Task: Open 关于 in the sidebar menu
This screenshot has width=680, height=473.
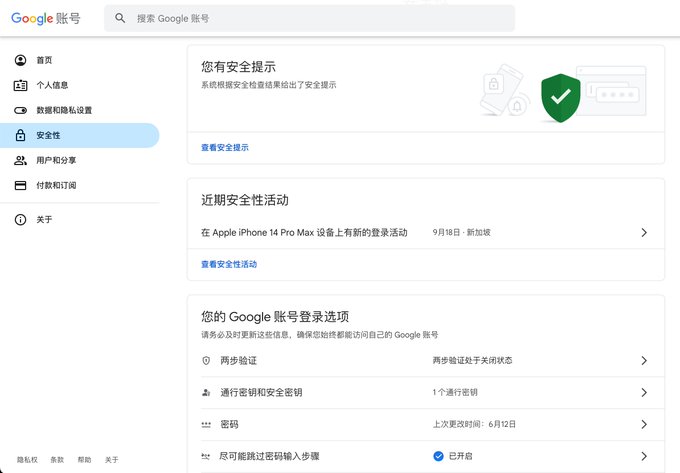Action: (79, 219)
